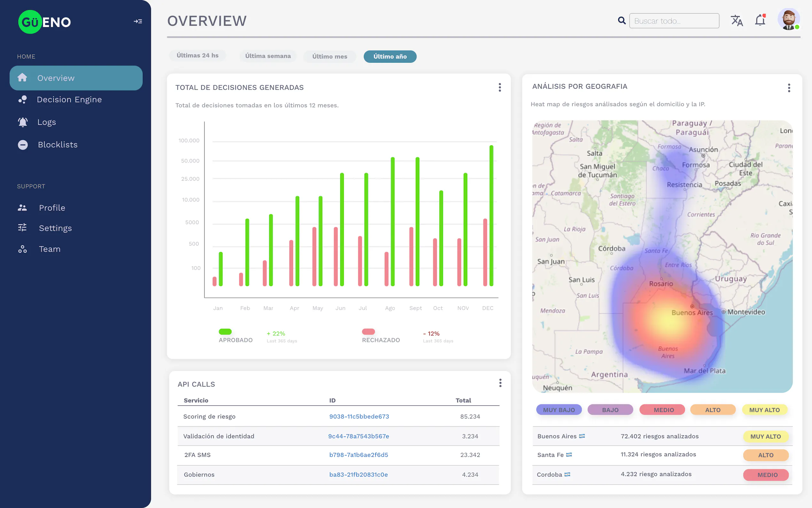Click the MUY ALTO badge for Buenos Aires
Viewport: 812px width, 508px height.
pyautogui.click(x=766, y=436)
